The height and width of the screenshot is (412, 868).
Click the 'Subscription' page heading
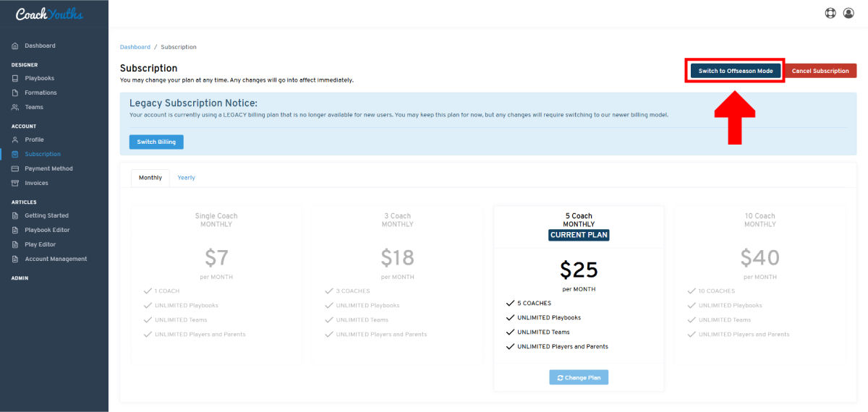point(148,68)
